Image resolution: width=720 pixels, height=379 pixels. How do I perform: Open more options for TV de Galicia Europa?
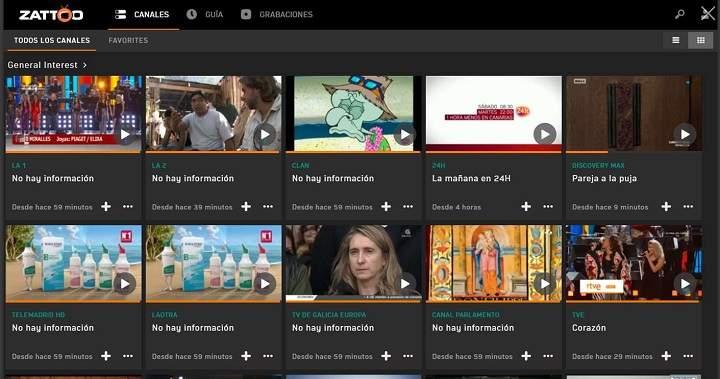tap(408, 356)
